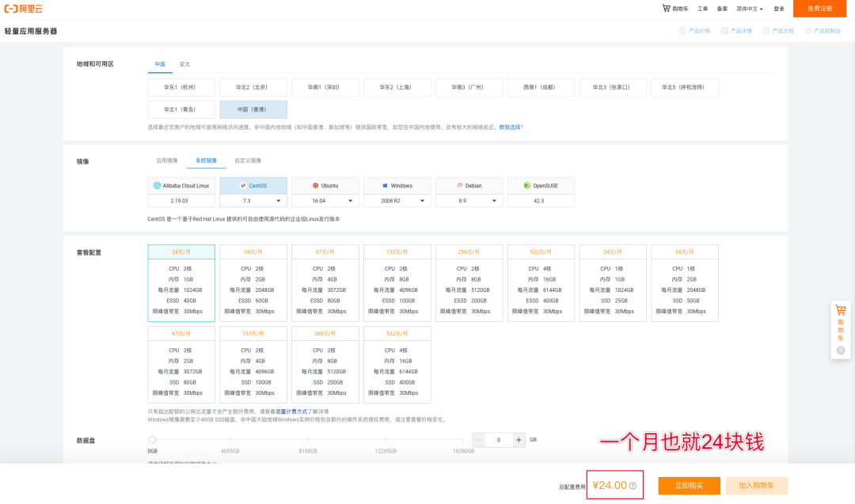Image resolution: width=855 pixels, height=504 pixels.
Task: Click the 免费注册 button
Action: [x=819, y=9]
